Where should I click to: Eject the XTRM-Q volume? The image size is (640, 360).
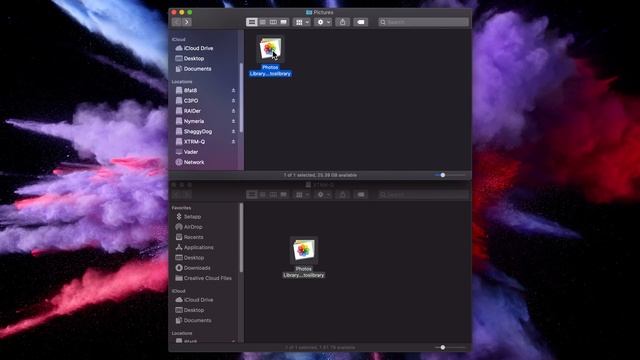click(x=233, y=142)
